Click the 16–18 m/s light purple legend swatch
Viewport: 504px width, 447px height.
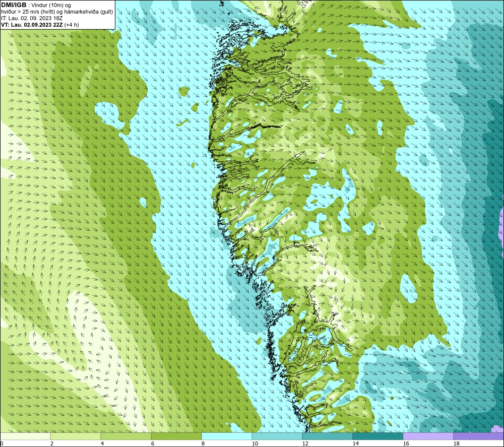coord(428,436)
